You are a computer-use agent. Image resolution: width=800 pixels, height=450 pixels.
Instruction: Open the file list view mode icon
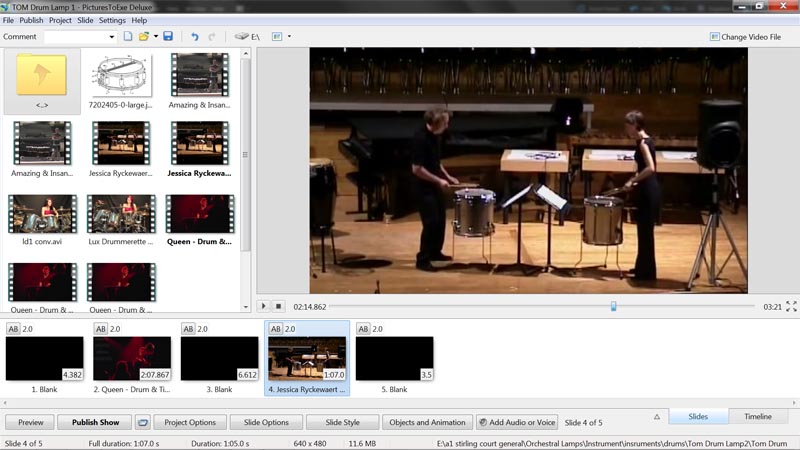coord(277,36)
